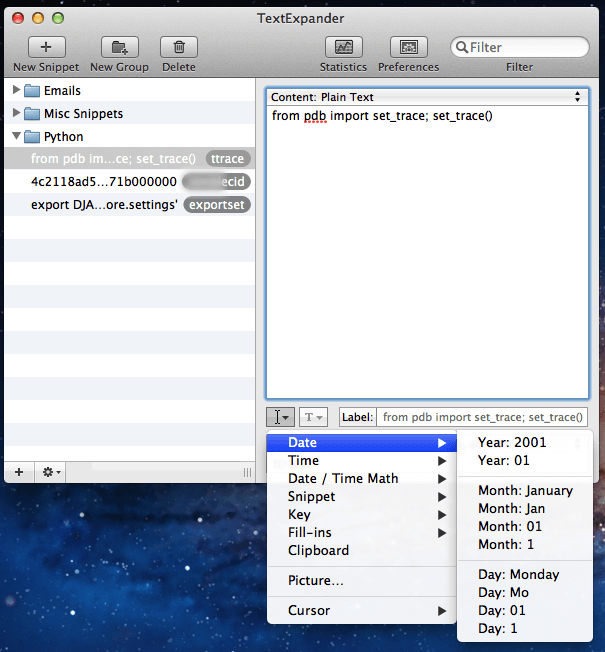The image size is (605, 652).
Task: Open the text format T dropdown
Action: click(x=314, y=417)
